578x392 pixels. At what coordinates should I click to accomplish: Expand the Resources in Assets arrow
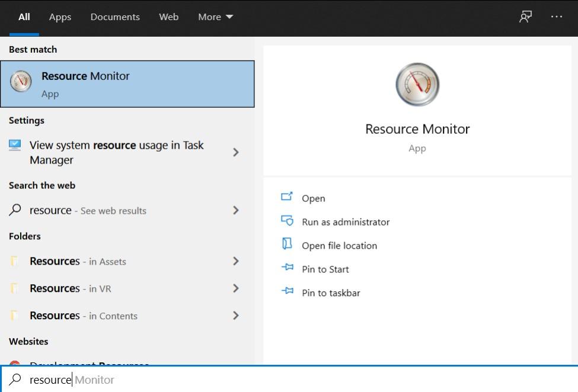coord(236,261)
